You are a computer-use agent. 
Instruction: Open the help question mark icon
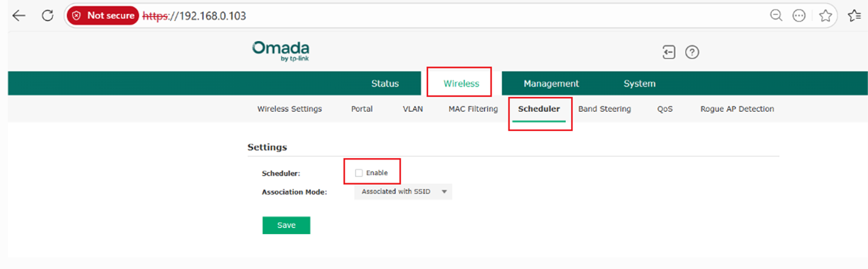(693, 52)
